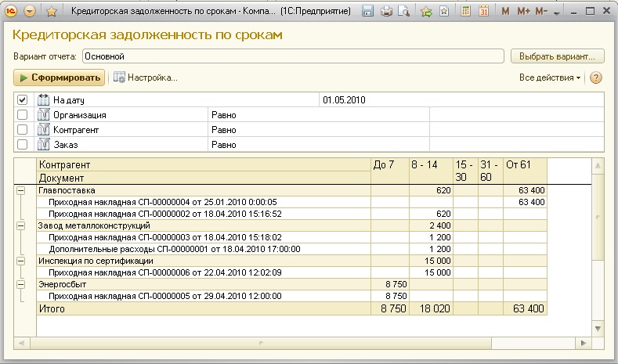
Task: Click Выбрать вариант button
Action: 558,56
